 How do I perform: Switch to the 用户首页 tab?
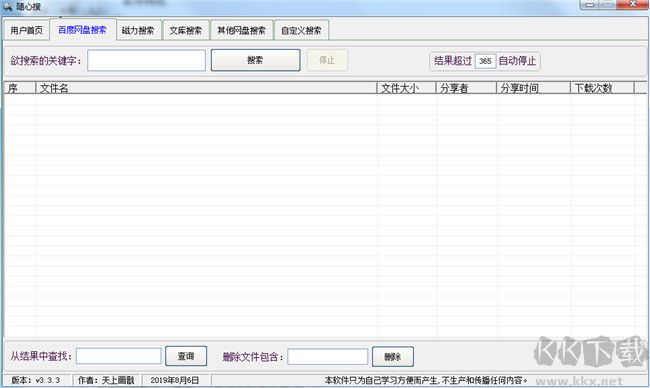(x=27, y=30)
